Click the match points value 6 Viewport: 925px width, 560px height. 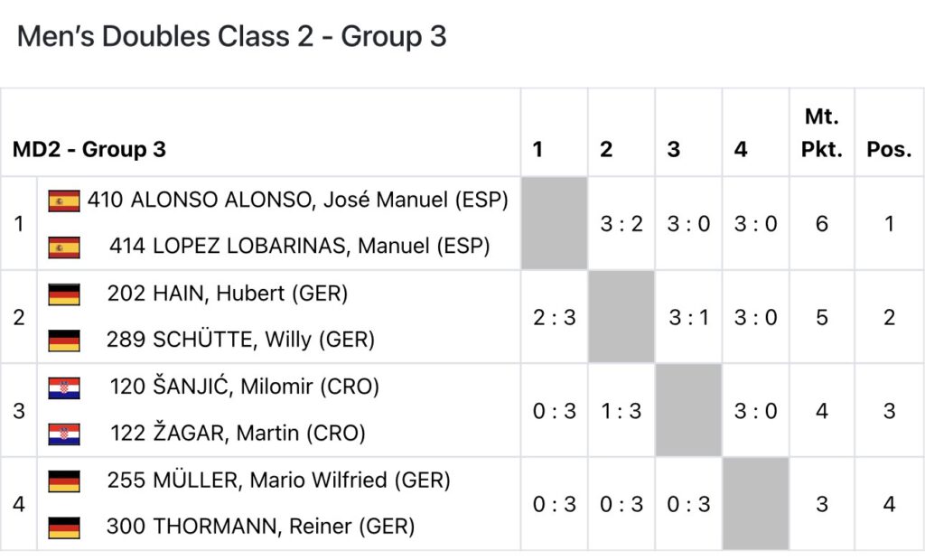(821, 224)
